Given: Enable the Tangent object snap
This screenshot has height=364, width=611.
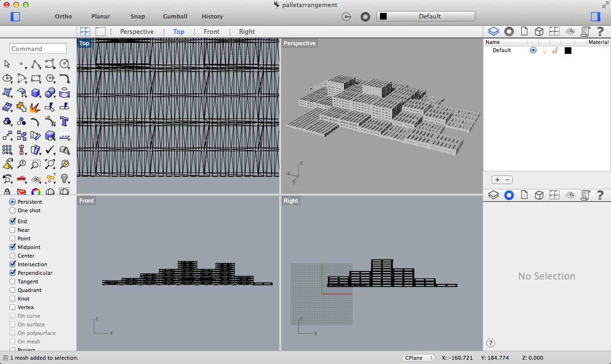Looking at the screenshot, I should [12, 281].
